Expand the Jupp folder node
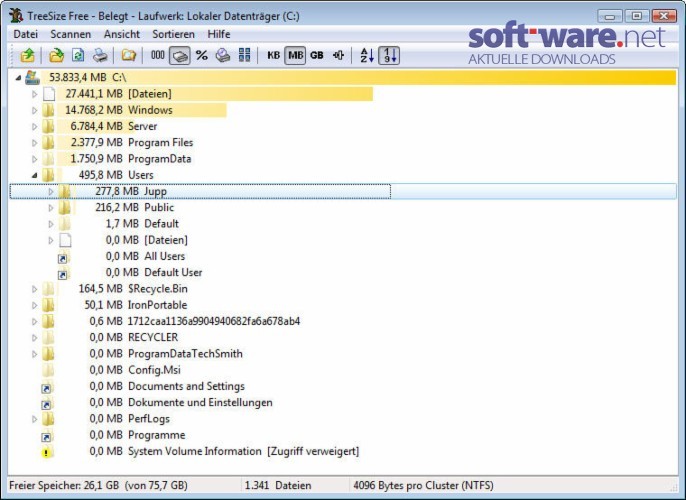The height and width of the screenshot is (500, 686). (x=51, y=192)
